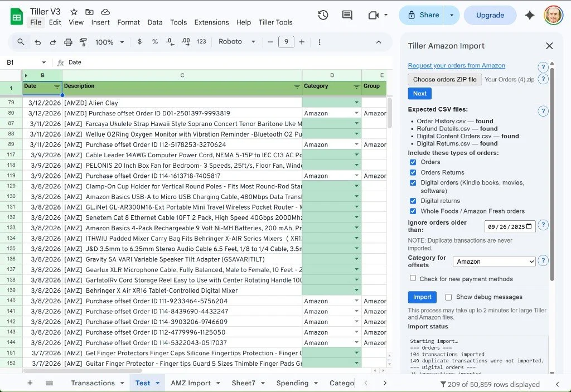Click help icon beside Request your orders link
This screenshot has height=392, width=571.
tap(543, 67)
